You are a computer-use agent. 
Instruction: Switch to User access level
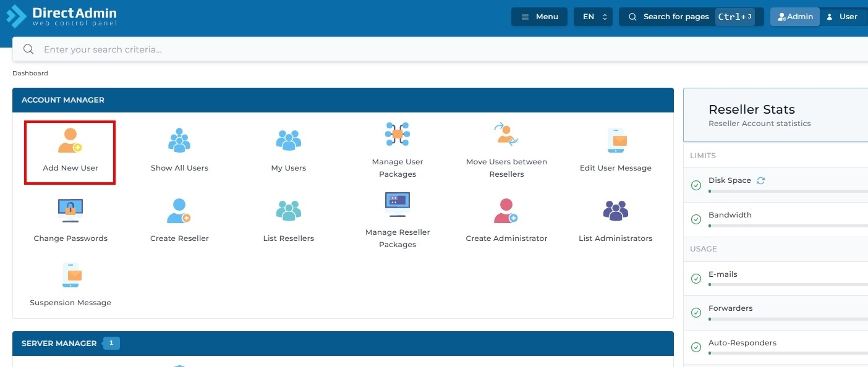tap(842, 17)
